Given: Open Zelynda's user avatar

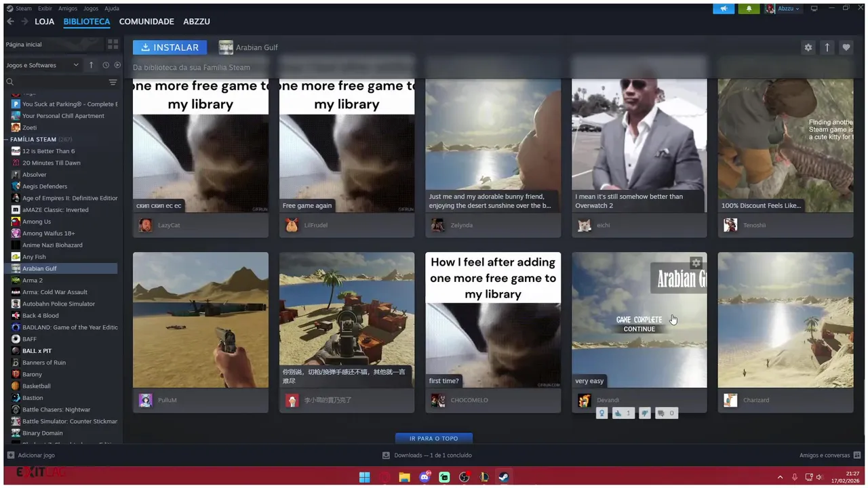Looking at the screenshot, I should (438, 225).
